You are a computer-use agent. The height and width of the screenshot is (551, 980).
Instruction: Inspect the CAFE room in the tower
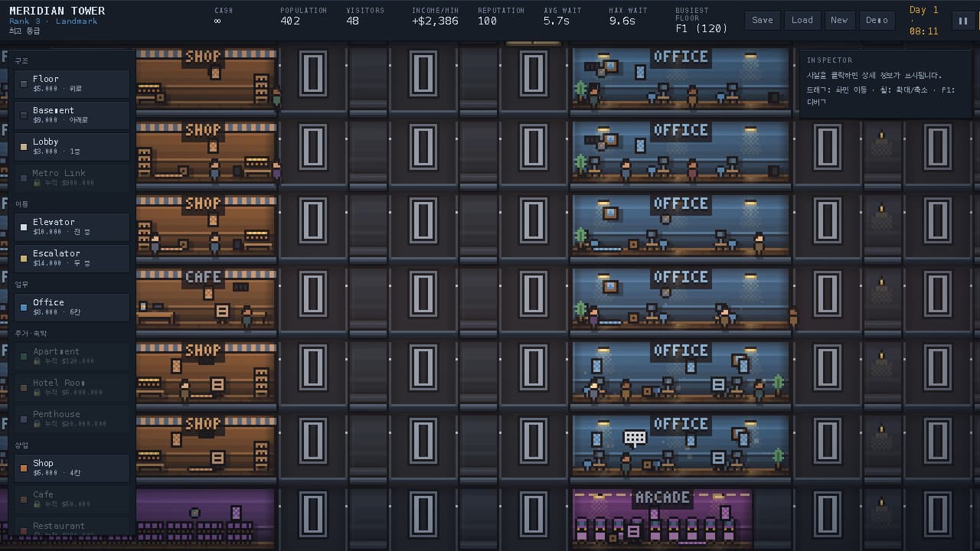pos(206,299)
